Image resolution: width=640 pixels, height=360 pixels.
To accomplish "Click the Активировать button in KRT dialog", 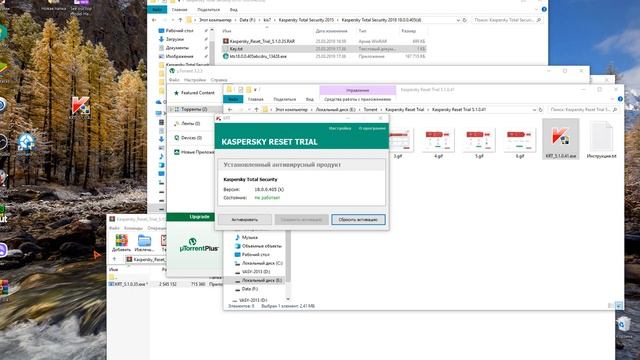I will click(245, 220).
